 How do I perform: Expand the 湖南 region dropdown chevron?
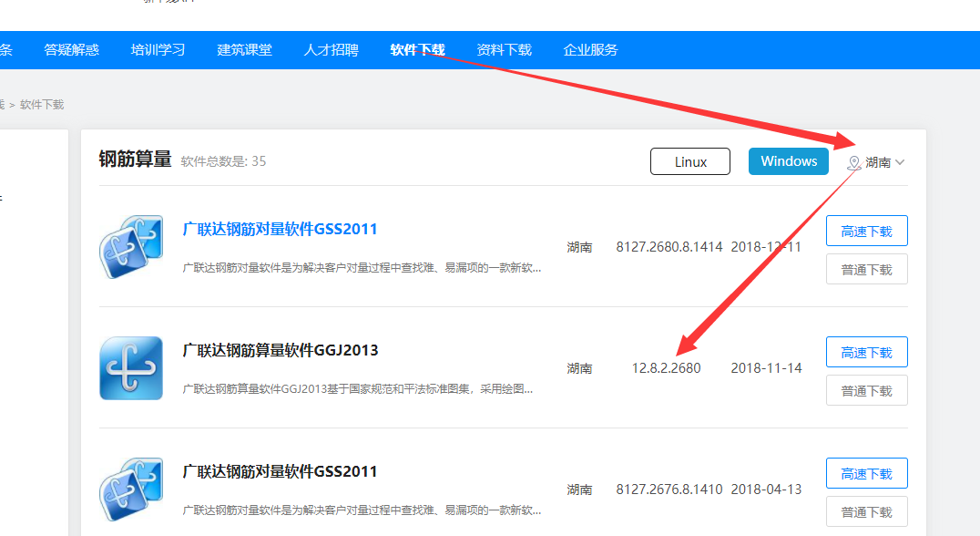(x=900, y=162)
